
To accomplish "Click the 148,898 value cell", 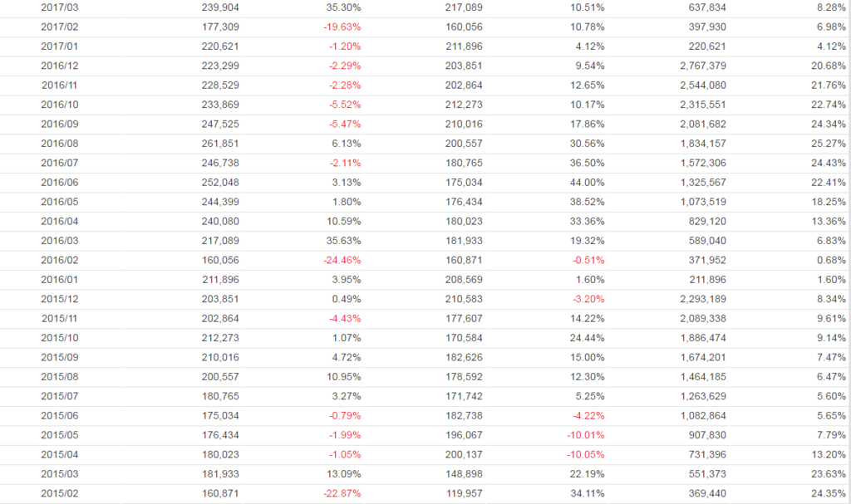I will (x=464, y=473).
